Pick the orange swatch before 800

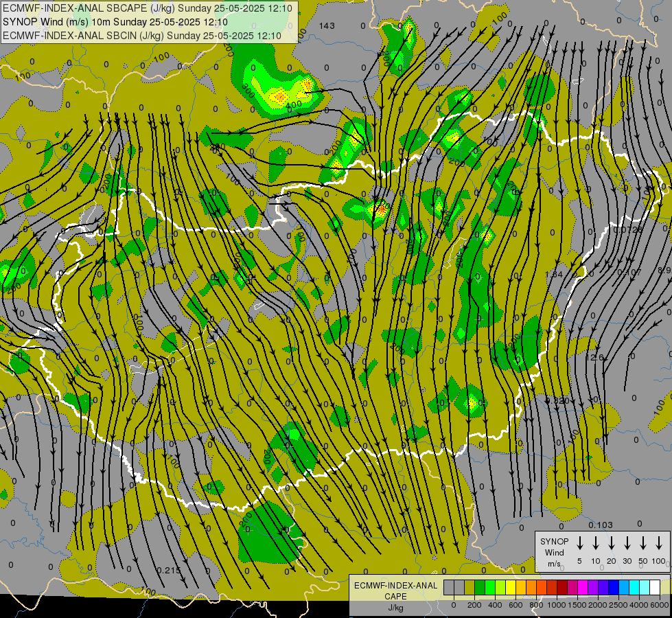pyautogui.click(x=531, y=587)
